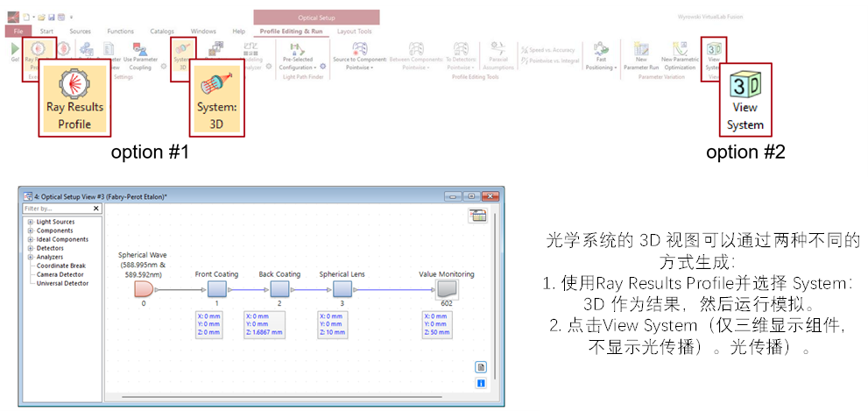Select the Front Coating component block
This screenshot has width=868, height=418.
coord(216,289)
